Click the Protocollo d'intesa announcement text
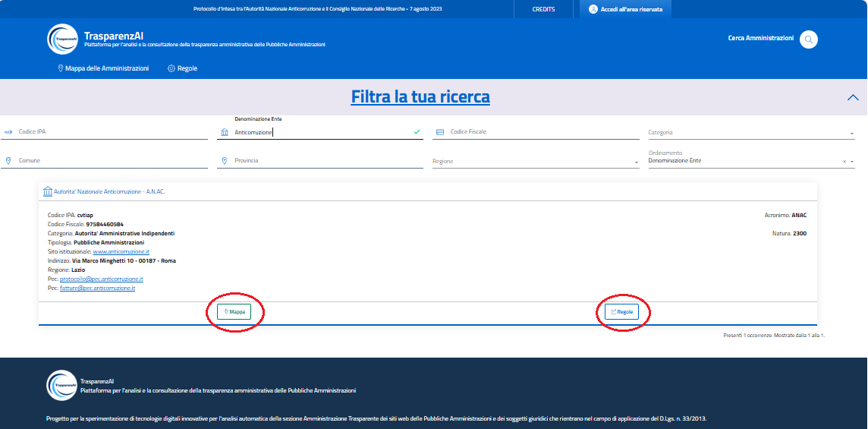868x429 pixels. click(x=318, y=9)
